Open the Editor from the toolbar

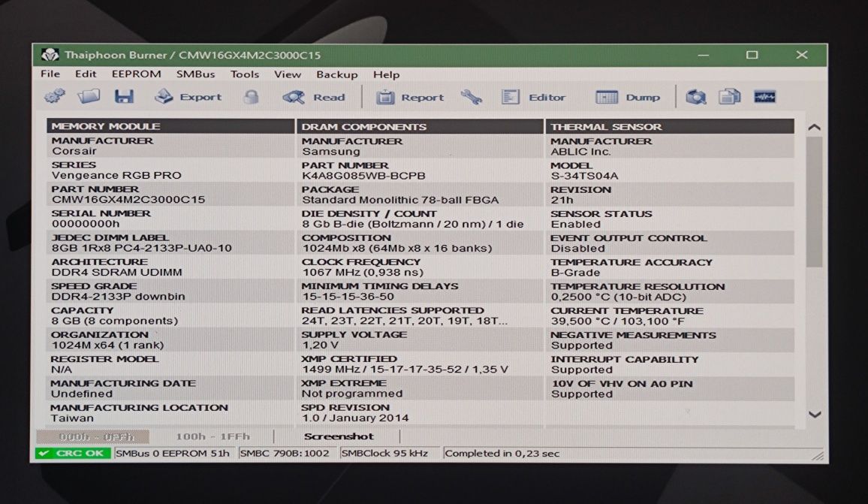click(534, 98)
